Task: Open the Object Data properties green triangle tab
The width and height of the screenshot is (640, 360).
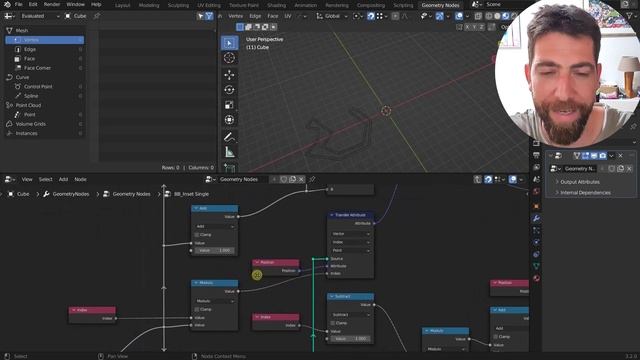Action: click(536, 266)
